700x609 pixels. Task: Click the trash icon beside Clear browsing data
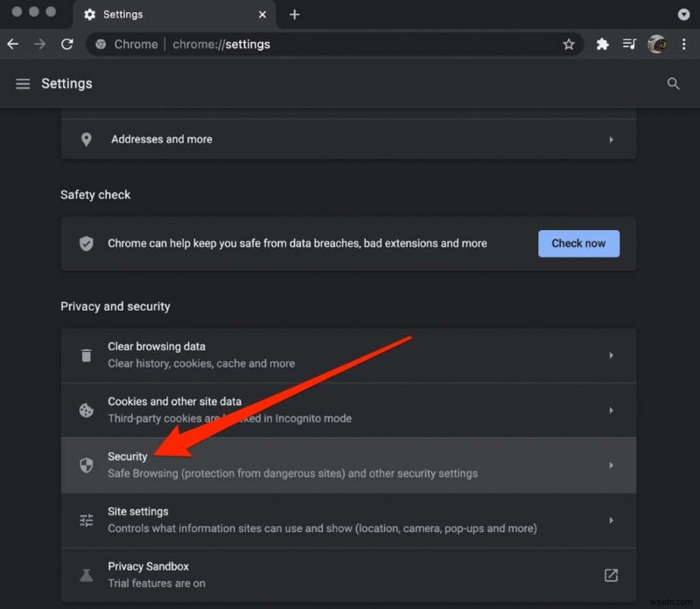[x=86, y=355]
